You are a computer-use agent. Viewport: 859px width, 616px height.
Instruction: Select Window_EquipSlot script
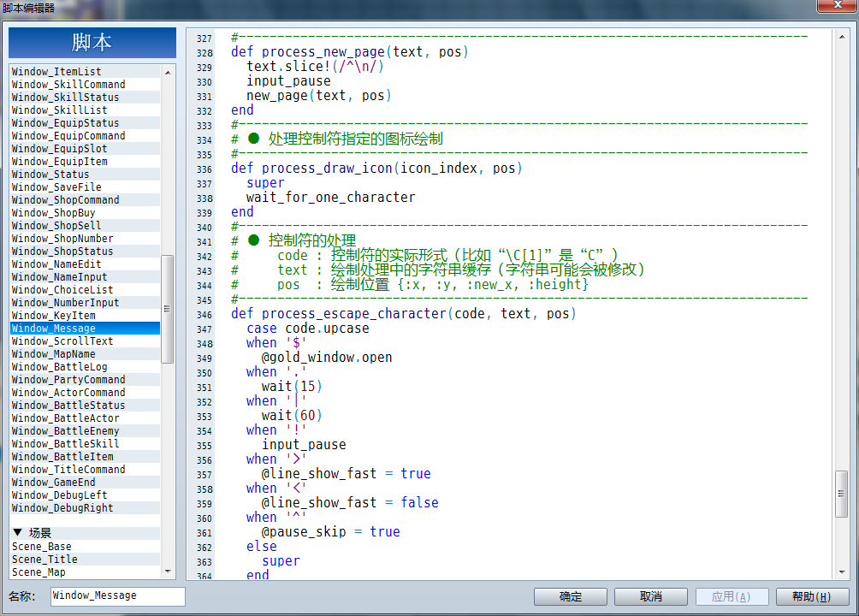86,149
